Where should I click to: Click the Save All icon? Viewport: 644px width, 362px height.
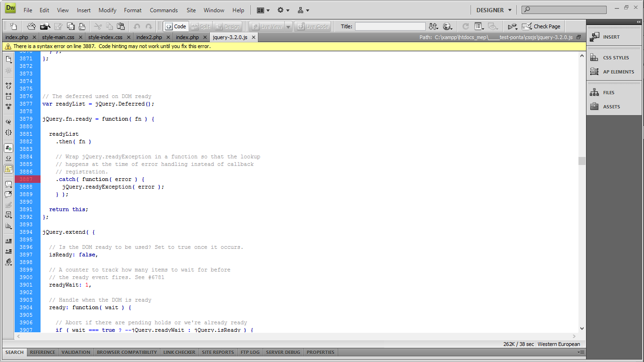(x=71, y=26)
